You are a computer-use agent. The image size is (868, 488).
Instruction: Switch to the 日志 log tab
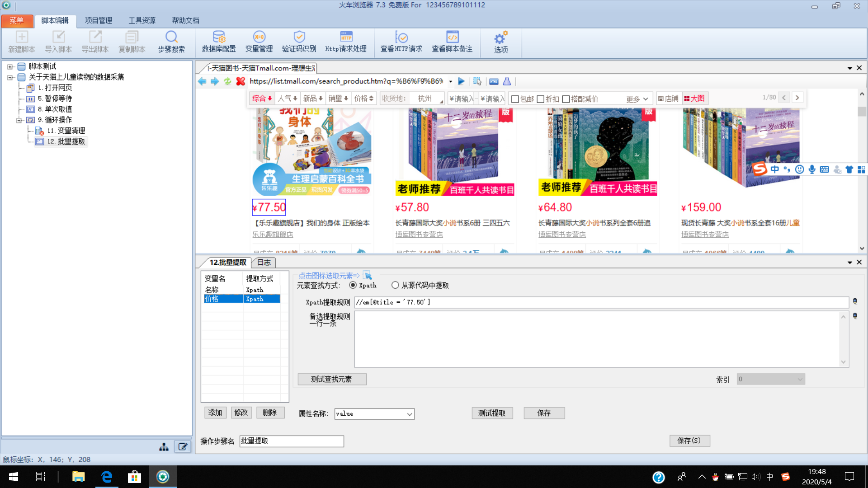pos(264,263)
